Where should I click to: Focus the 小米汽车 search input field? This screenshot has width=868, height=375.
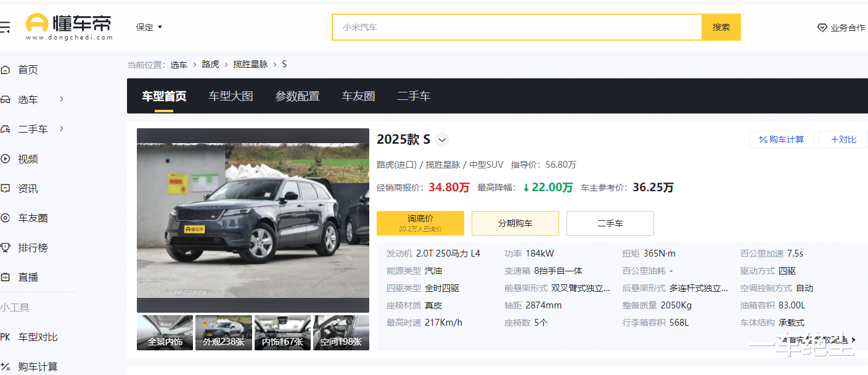(517, 27)
